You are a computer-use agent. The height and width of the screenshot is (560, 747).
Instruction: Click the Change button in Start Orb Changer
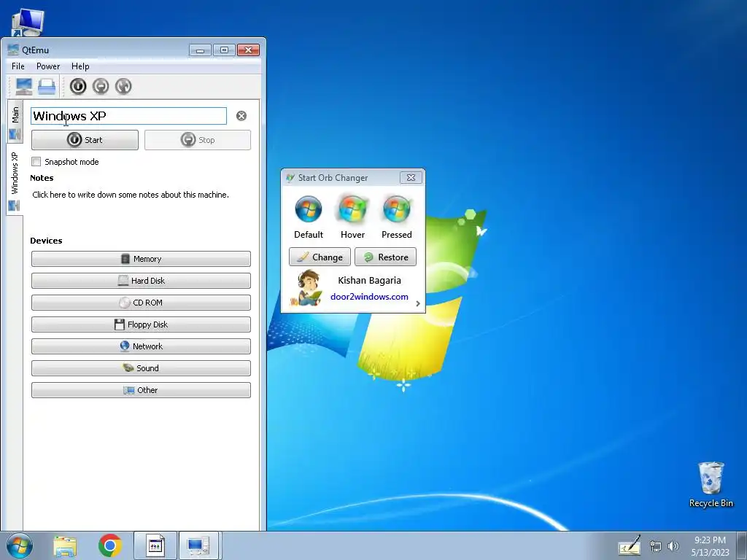pos(320,257)
